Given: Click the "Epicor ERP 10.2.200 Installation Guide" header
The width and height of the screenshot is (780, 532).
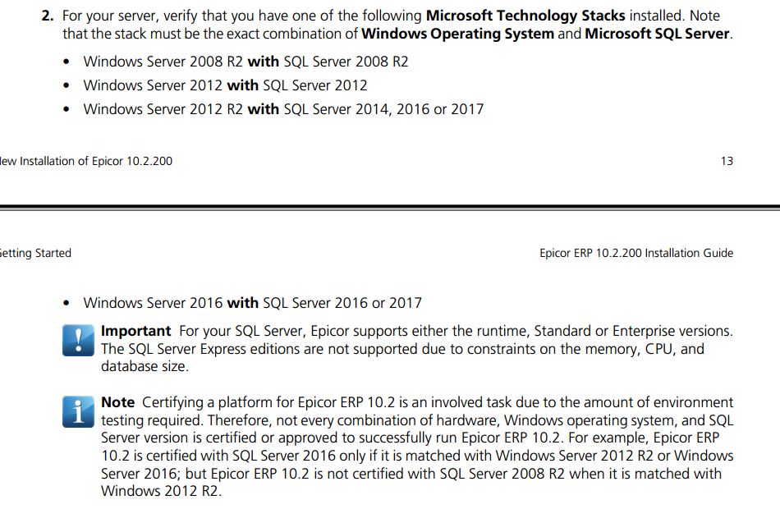Looking at the screenshot, I should (636, 253).
